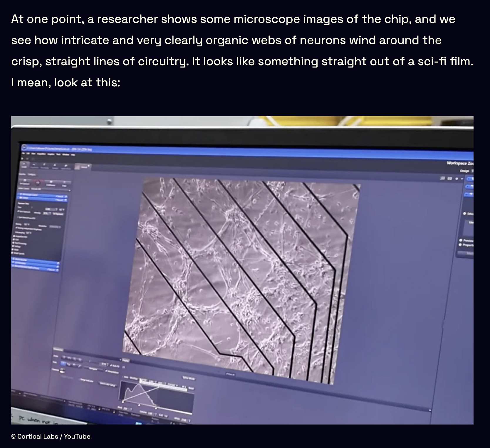The width and height of the screenshot is (490, 448).
Task: Click the red Live acquisition button
Action: pyautogui.click(x=38, y=183)
